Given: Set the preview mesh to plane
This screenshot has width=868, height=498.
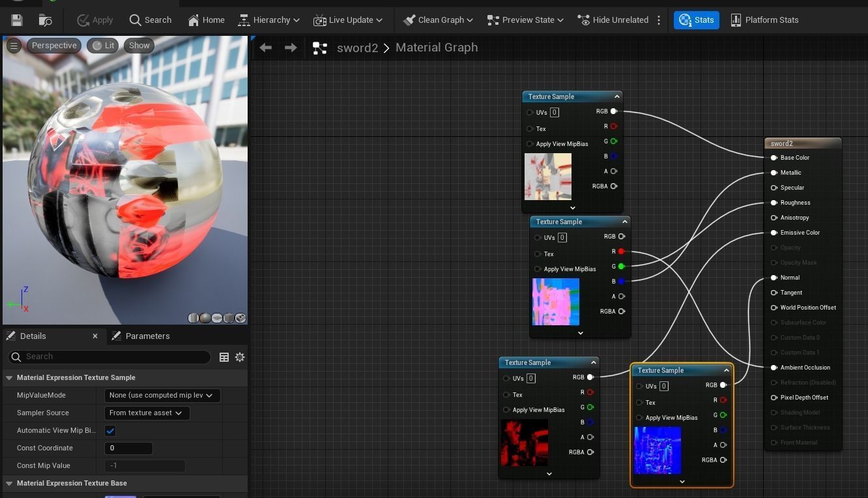Looking at the screenshot, I should [x=217, y=318].
